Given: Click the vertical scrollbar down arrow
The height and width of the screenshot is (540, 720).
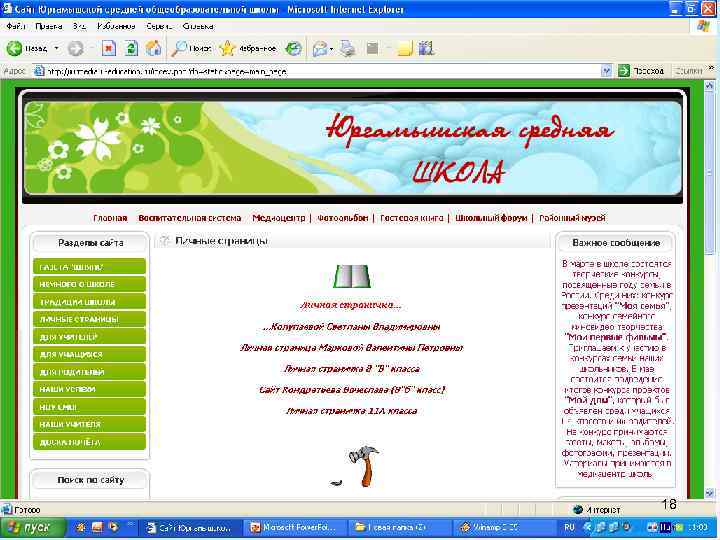Looking at the screenshot, I should pos(710,493).
